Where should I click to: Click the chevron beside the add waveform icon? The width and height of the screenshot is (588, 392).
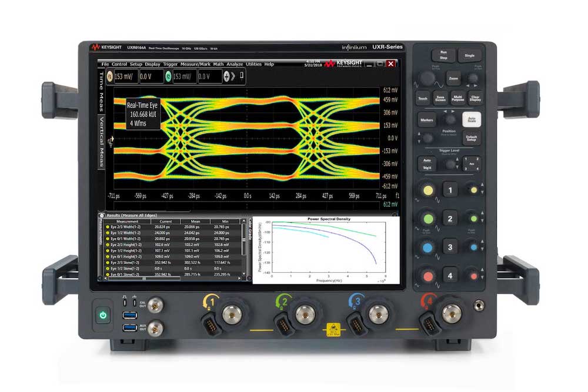232,75
